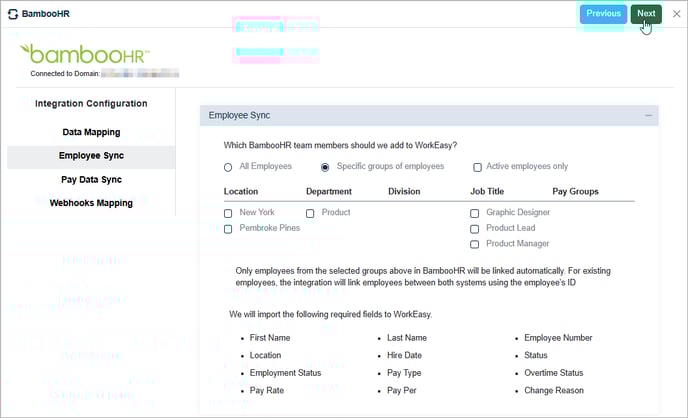
Task: Go to the Next step
Action: 646,14
